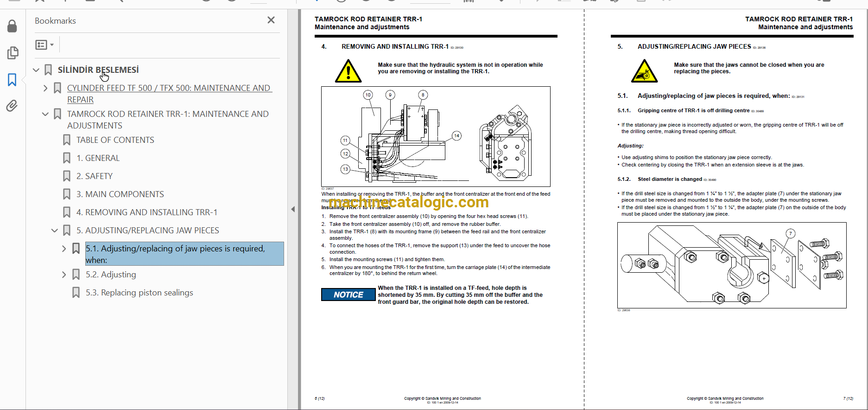868x410 pixels.
Task: Click bookmark icon beside TAMROCK ROD RETAINER
Action: click(x=57, y=114)
